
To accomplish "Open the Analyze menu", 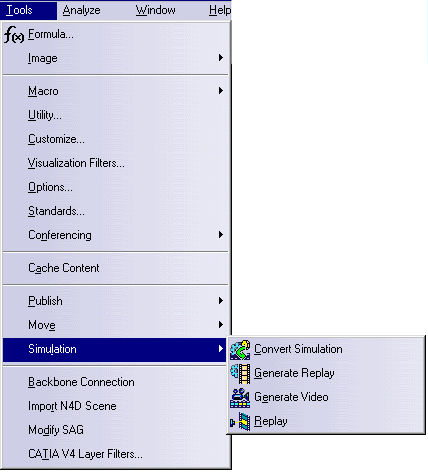I will pos(81,10).
